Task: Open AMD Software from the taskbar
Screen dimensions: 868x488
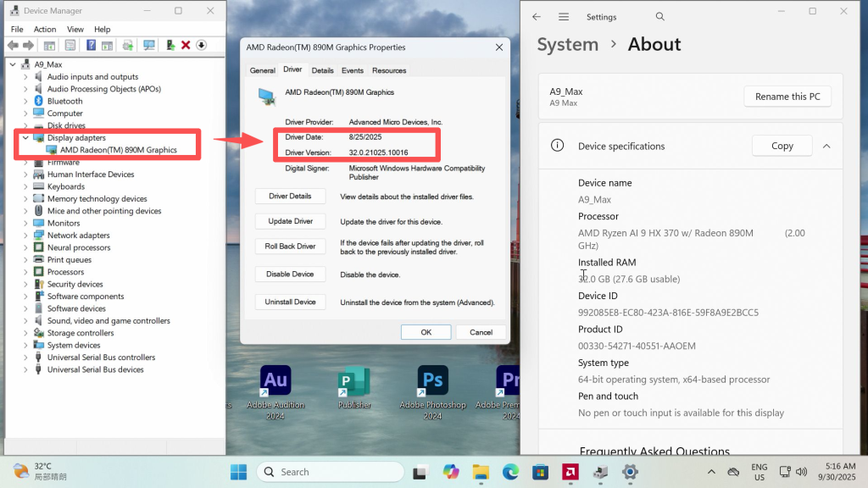Action: [570, 472]
